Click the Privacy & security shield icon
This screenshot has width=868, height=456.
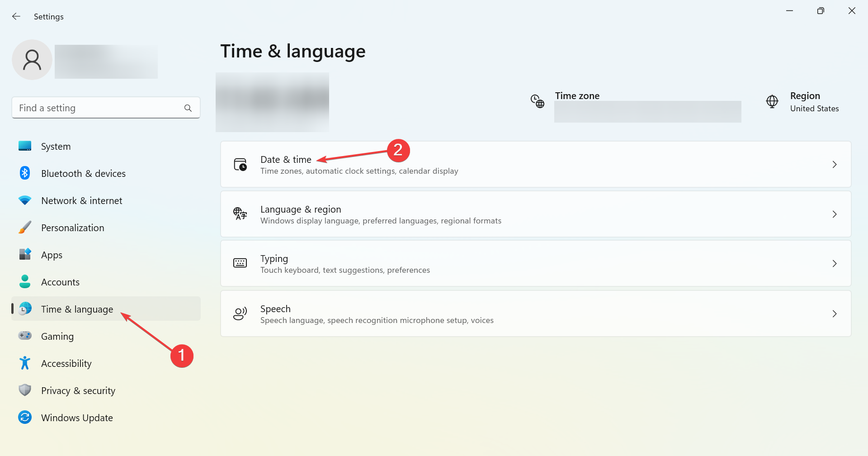coord(25,390)
